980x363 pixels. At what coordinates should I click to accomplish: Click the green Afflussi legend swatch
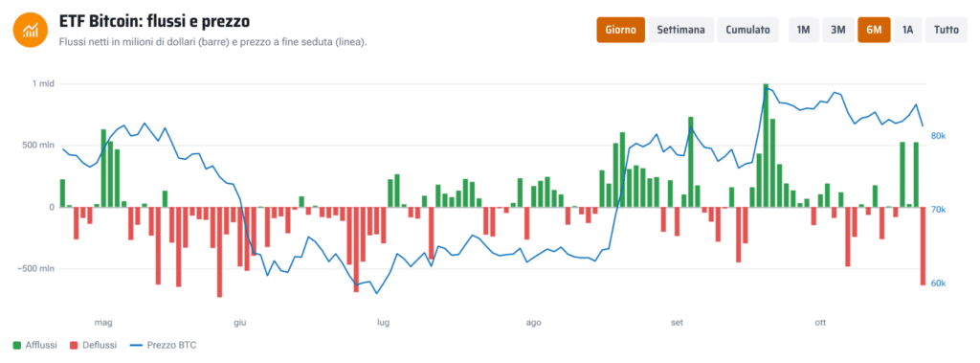[x=17, y=345]
